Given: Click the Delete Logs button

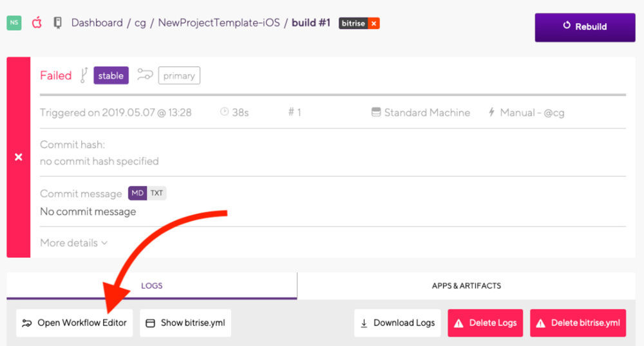Looking at the screenshot, I should pyautogui.click(x=486, y=323).
